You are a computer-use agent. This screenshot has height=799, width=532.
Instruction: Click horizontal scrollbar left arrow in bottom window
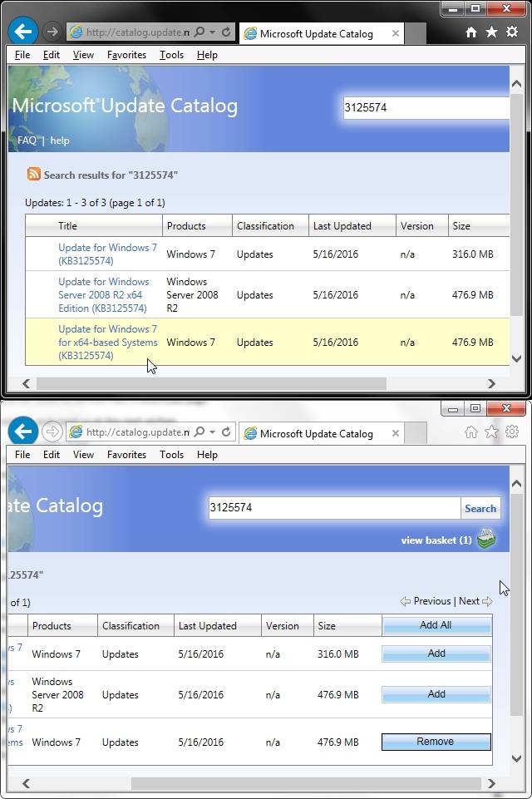(26, 783)
